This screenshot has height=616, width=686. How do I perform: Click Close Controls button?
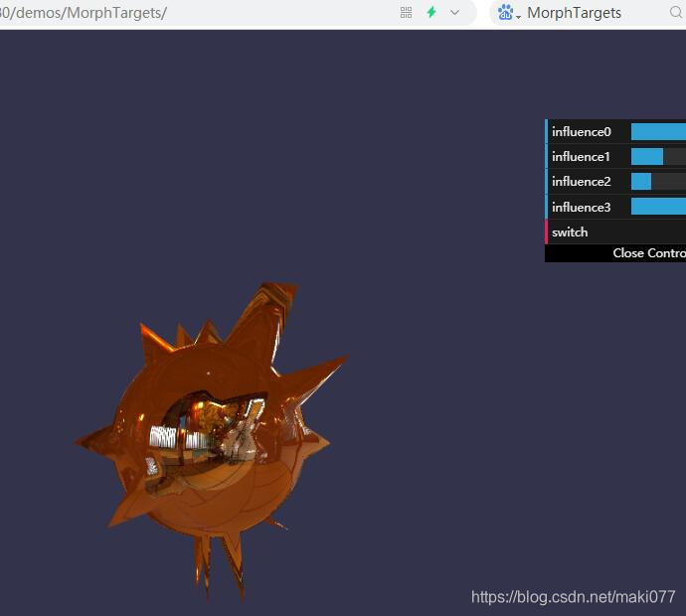pos(616,253)
